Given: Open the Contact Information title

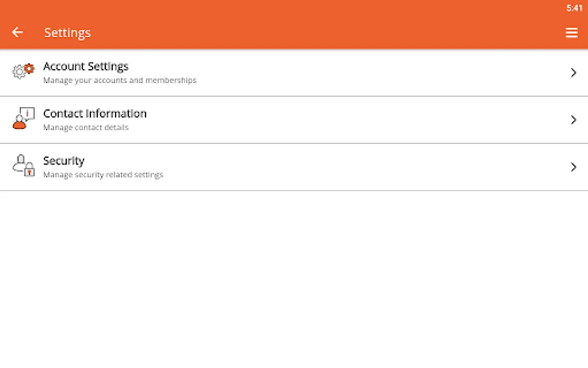Looking at the screenshot, I should 95,113.
